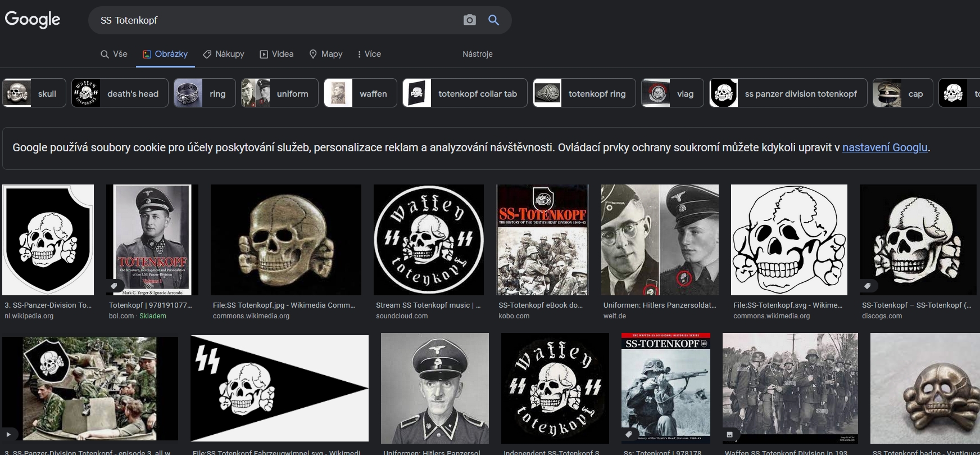This screenshot has width=980, height=455.
Task: Open the nastavení Googlu link
Action: [x=885, y=148]
